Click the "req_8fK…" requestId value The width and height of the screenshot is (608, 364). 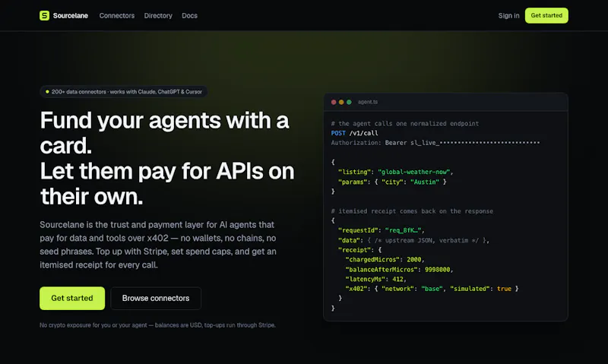click(403, 230)
